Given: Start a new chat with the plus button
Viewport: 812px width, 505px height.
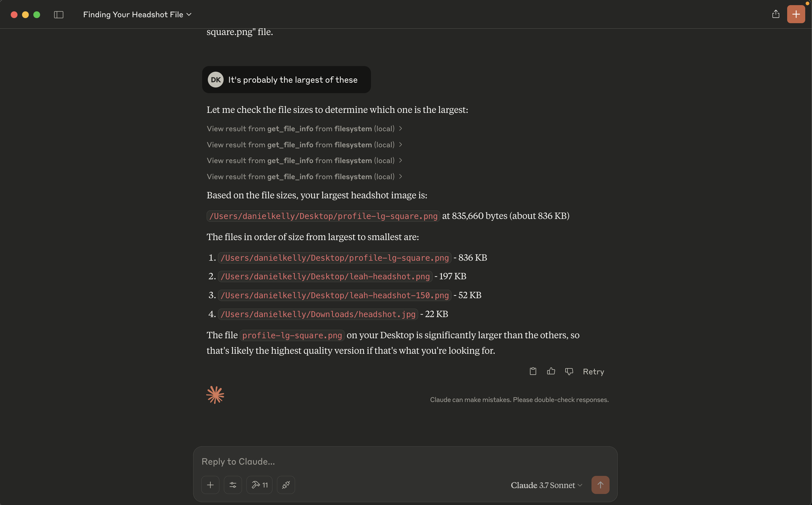Looking at the screenshot, I should (x=796, y=14).
